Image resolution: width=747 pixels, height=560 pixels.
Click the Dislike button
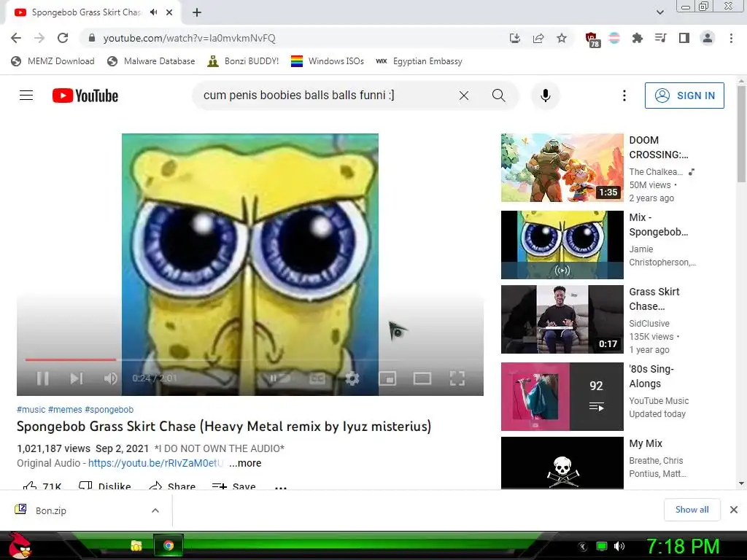(x=105, y=486)
